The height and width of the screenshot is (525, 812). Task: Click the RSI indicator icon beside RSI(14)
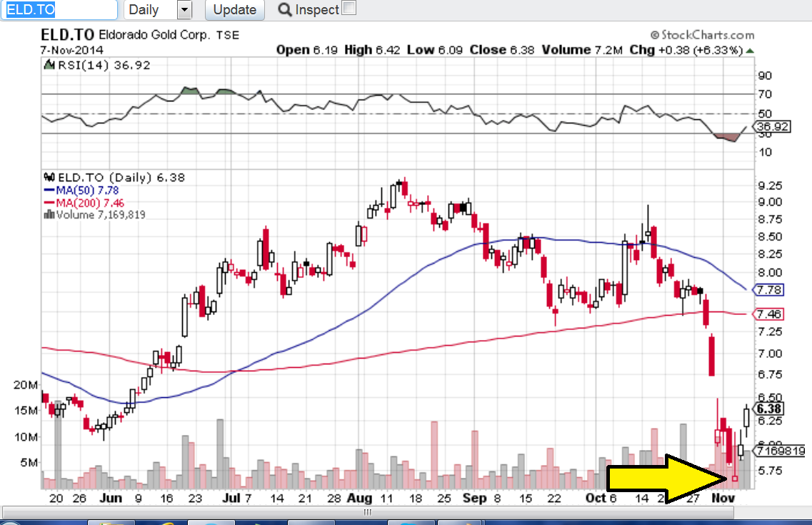(x=49, y=65)
